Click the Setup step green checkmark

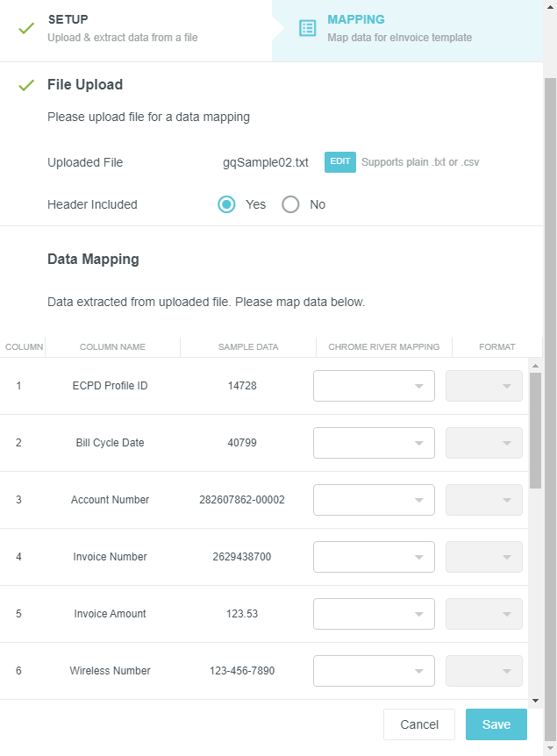[26, 28]
